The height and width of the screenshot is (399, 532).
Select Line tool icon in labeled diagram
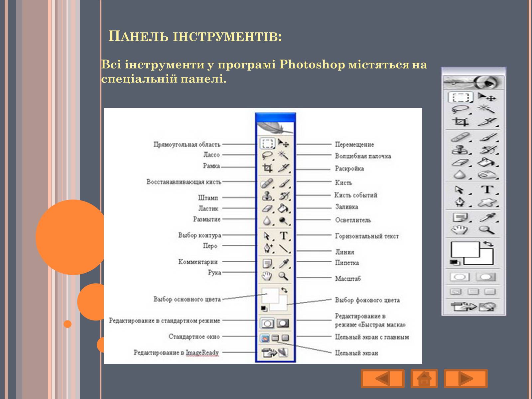284,248
